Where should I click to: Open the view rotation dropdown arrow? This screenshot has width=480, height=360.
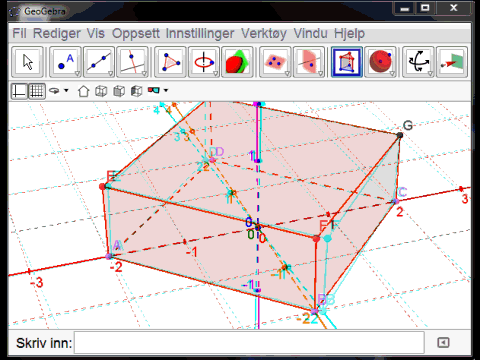coord(66,90)
